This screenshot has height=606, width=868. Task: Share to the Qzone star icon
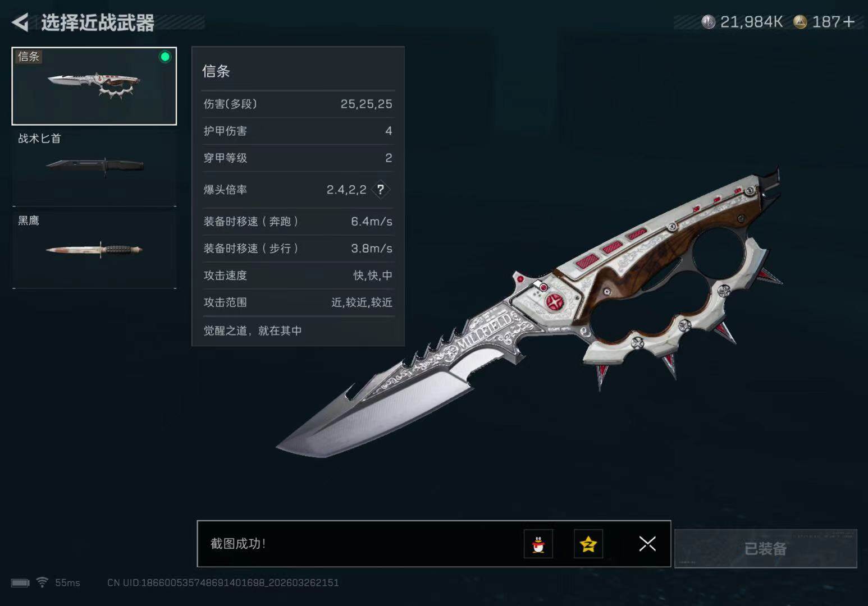tap(588, 544)
